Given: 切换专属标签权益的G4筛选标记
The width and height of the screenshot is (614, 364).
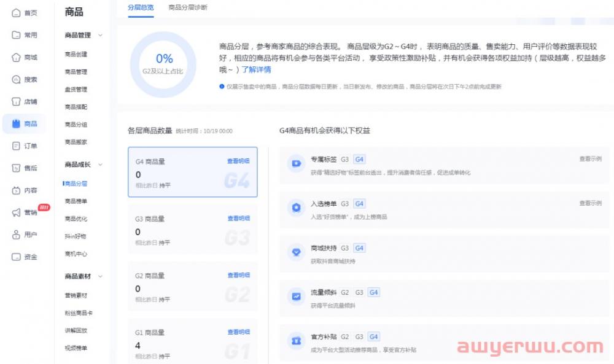Looking at the screenshot, I should pos(359,158).
